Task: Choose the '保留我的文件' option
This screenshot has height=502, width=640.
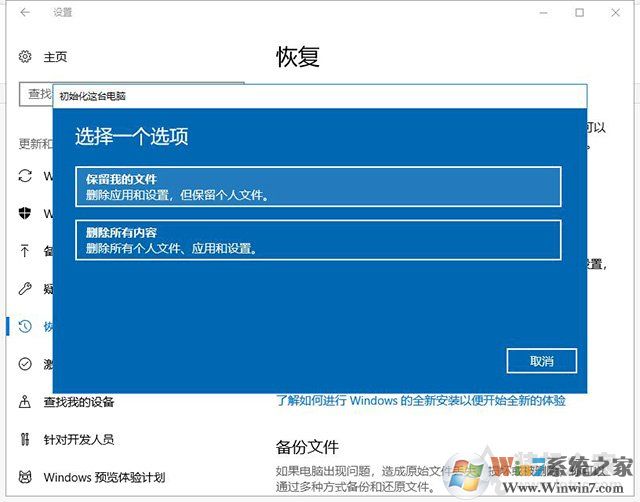Action: 318,187
